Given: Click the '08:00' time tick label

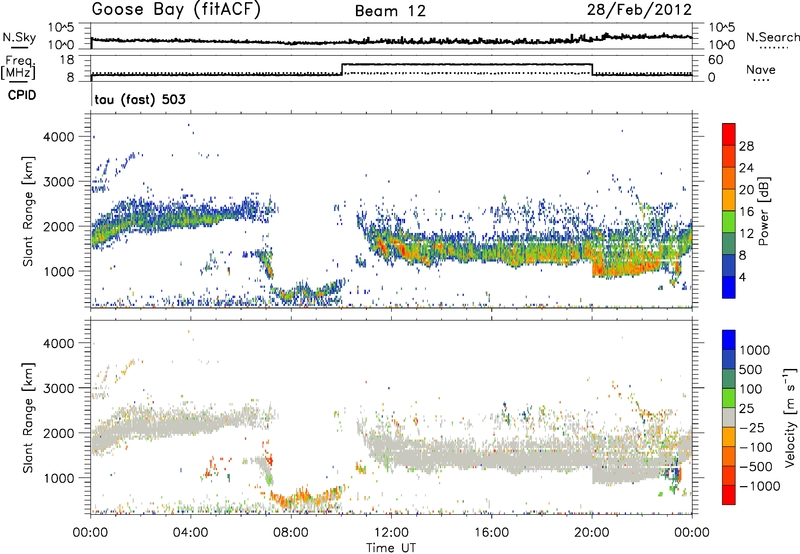Looking at the screenshot, I should 290,533.
